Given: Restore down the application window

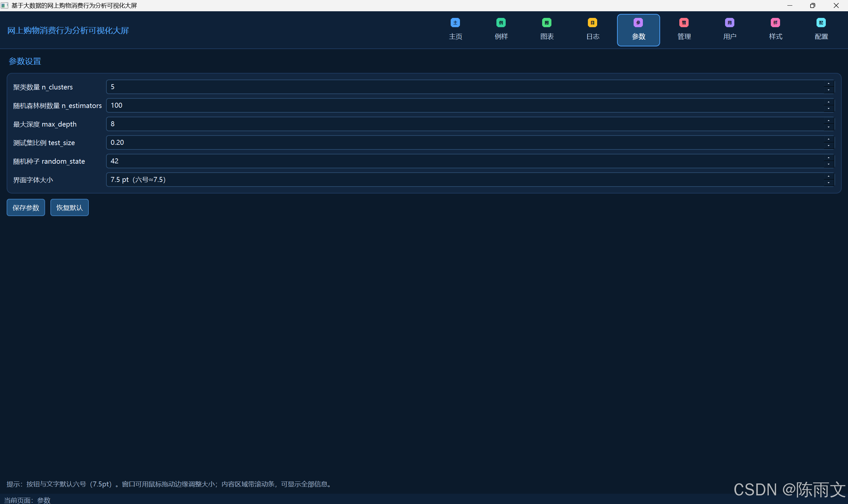Looking at the screenshot, I should 813,5.
